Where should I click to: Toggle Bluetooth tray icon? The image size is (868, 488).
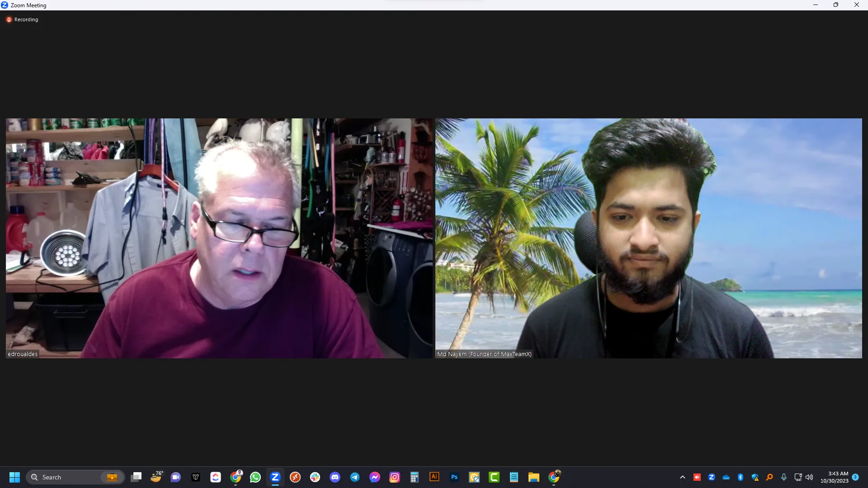coord(741,477)
